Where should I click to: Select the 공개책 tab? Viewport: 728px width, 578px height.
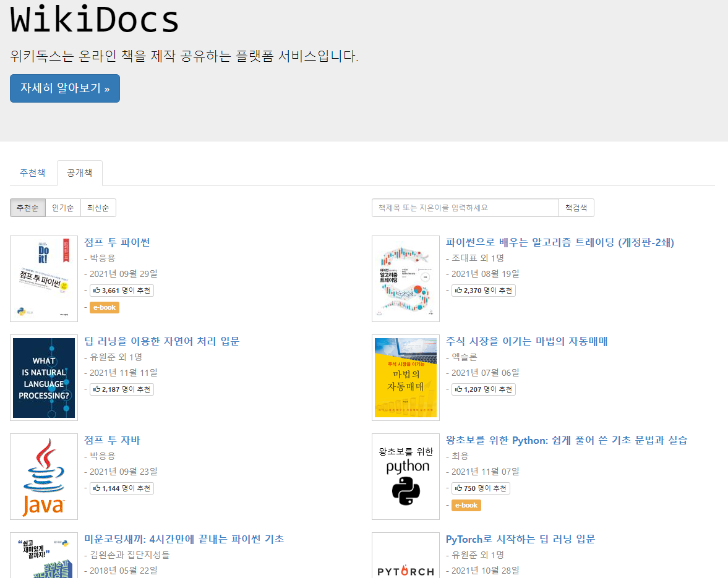click(x=79, y=172)
